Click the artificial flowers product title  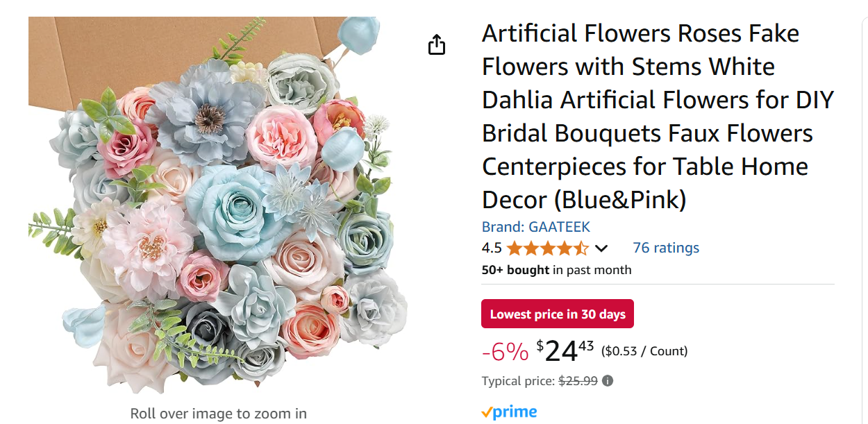(x=656, y=117)
